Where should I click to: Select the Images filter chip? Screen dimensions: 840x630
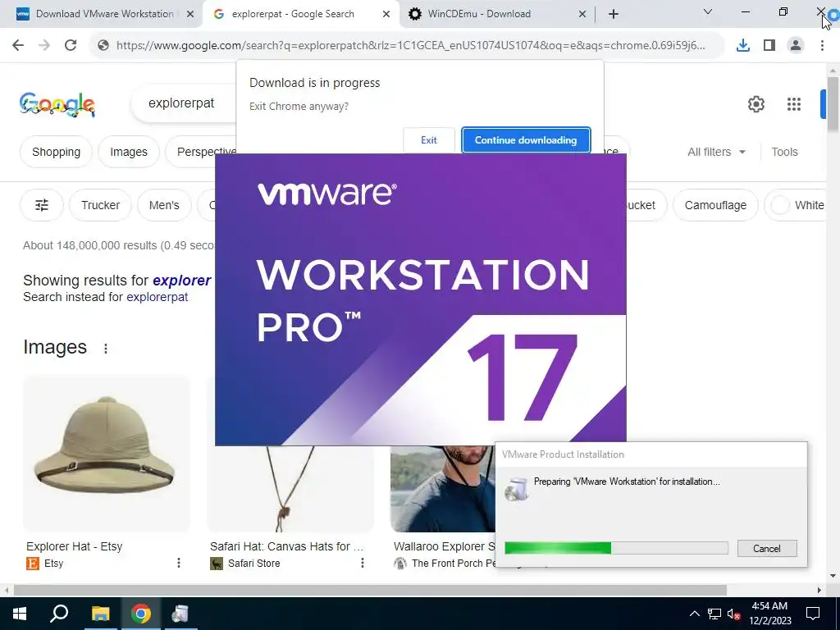point(129,152)
